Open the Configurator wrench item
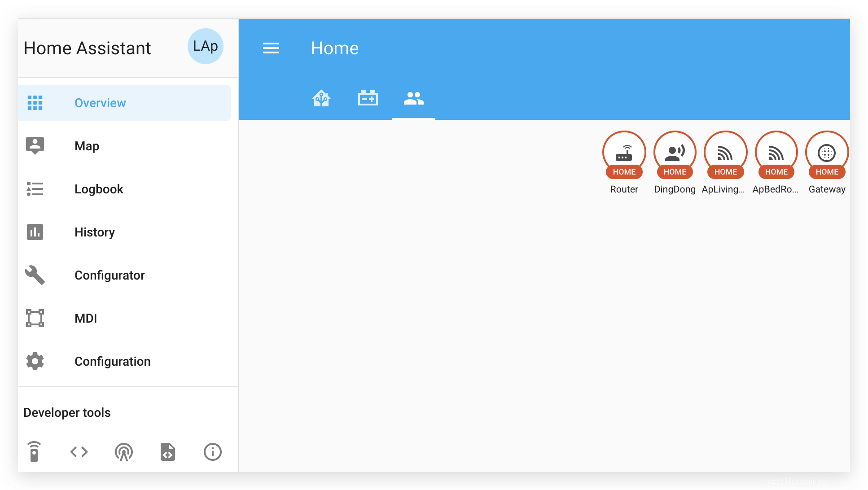Image resolution: width=868 pixels, height=490 pixels. click(x=109, y=275)
